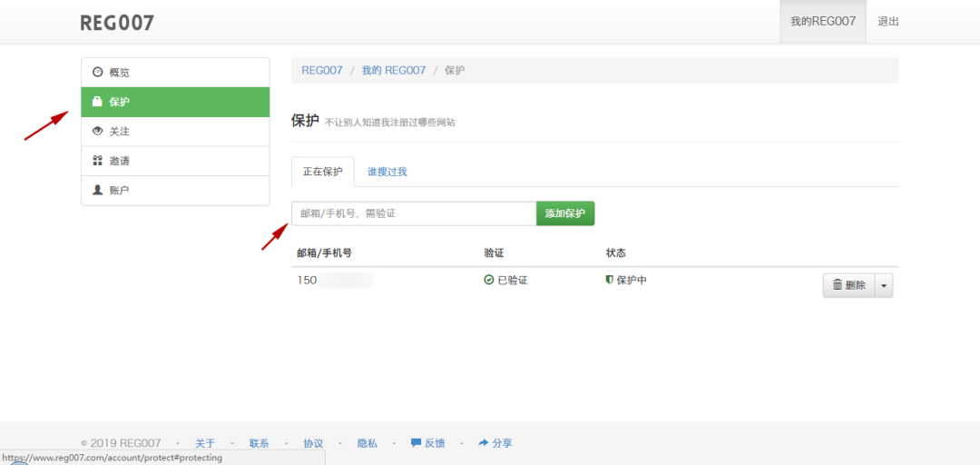980x465 pixels.
Task: Open the 反馈 footer link
Action: click(x=428, y=443)
